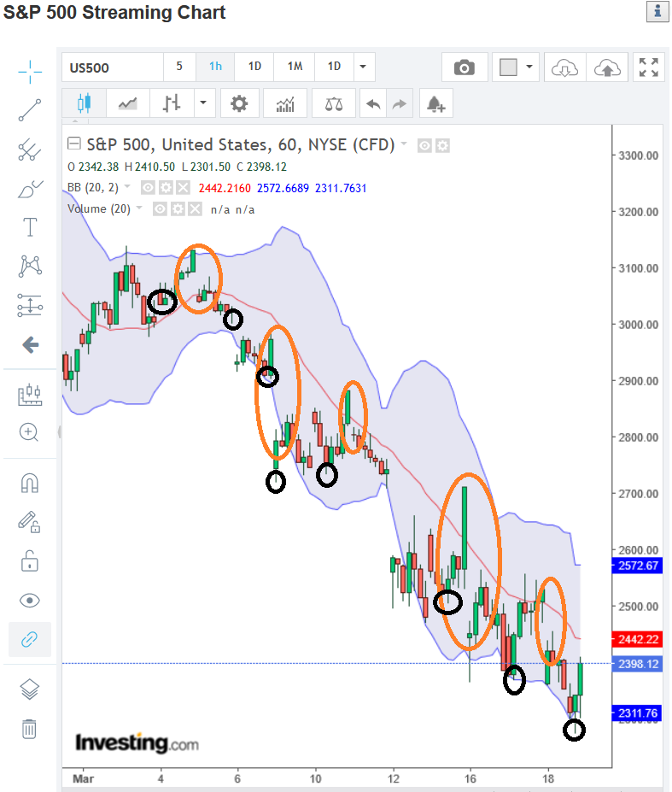Take a chart snapshot with camera icon

(465, 67)
